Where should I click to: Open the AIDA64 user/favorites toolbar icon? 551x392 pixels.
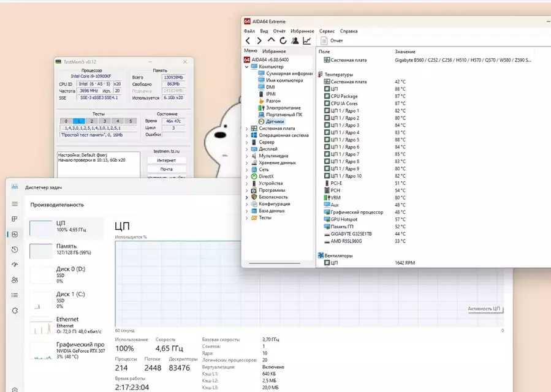pos(295,41)
